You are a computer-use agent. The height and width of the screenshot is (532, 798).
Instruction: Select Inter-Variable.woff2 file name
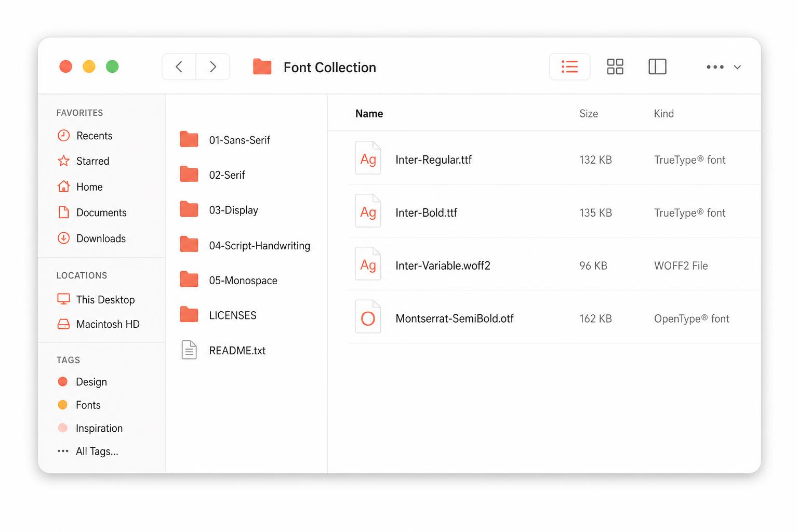(443, 265)
